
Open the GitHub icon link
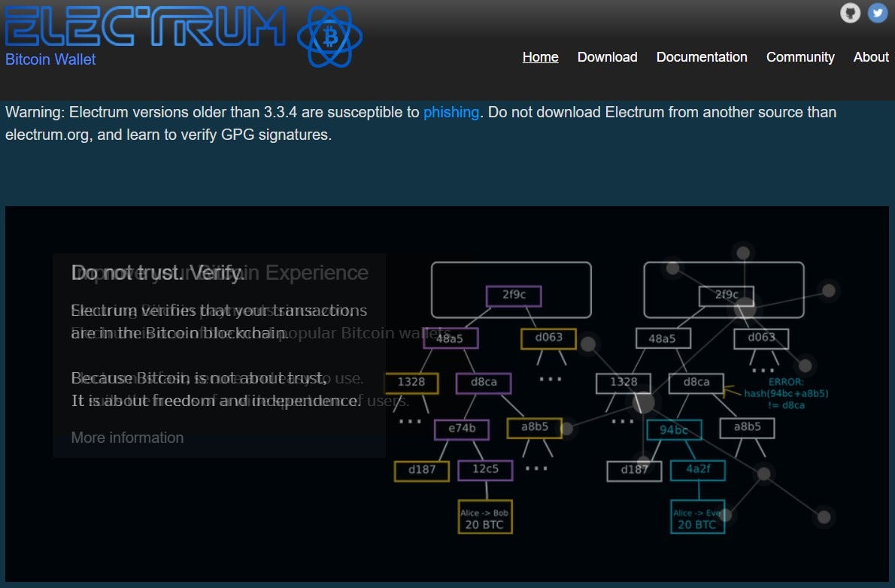coord(850,13)
